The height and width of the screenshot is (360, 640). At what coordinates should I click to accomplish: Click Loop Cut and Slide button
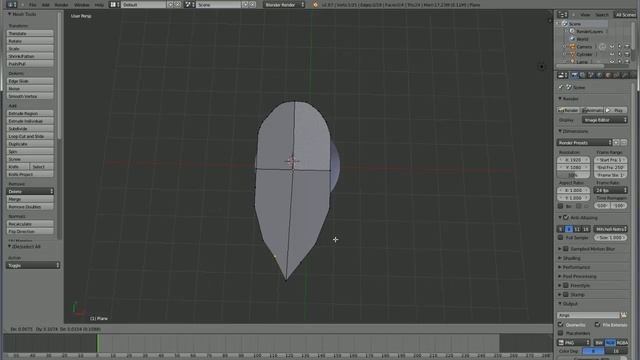[30, 136]
